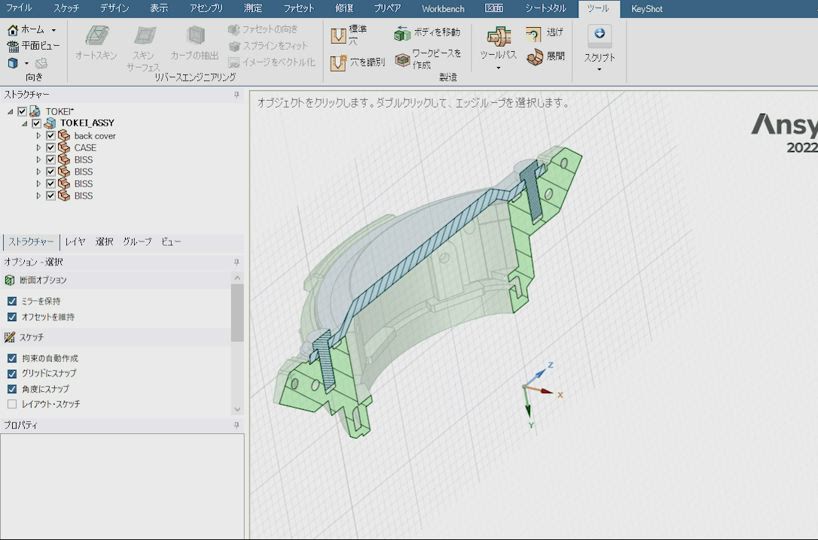This screenshot has width=818, height=540.
Task: Open the ホーム dropdown arrow
Action: (x=53, y=30)
